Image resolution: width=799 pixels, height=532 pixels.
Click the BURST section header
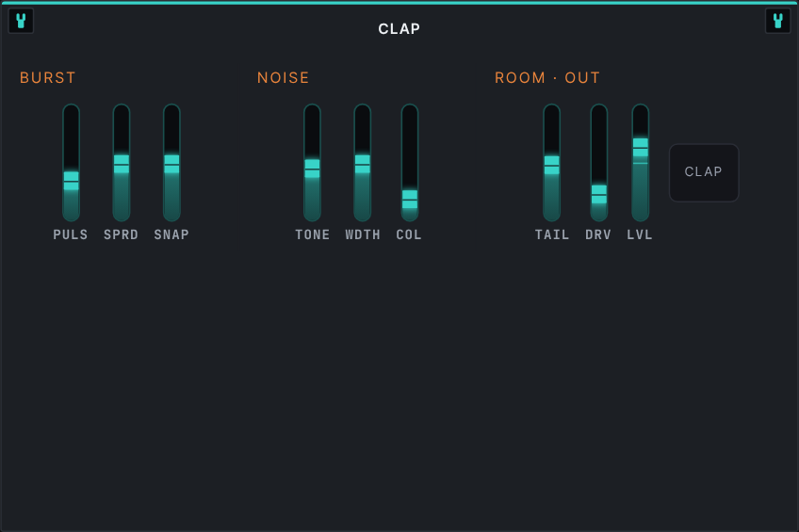pyautogui.click(x=48, y=78)
